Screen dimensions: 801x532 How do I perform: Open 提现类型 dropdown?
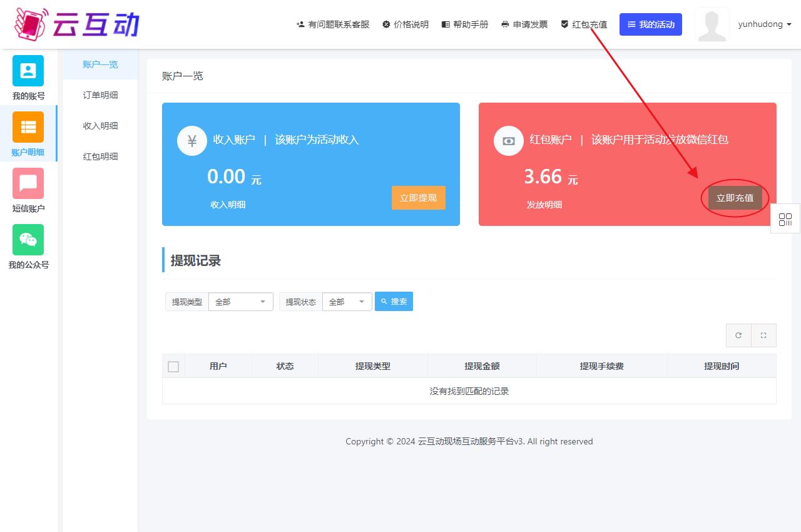tap(241, 302)
